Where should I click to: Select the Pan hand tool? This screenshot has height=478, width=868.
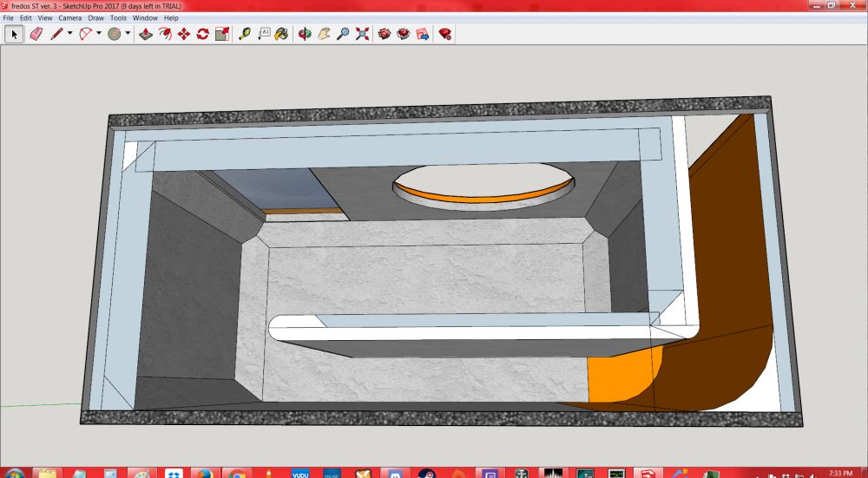[x=324, y=35]
